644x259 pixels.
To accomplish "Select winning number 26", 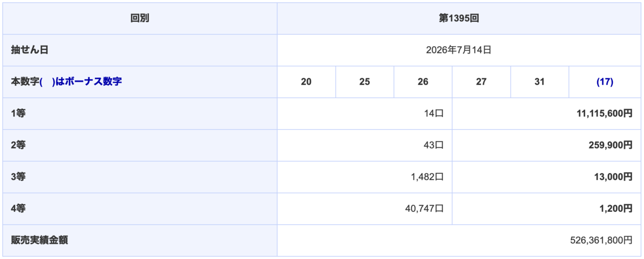I will coord(423,82).
